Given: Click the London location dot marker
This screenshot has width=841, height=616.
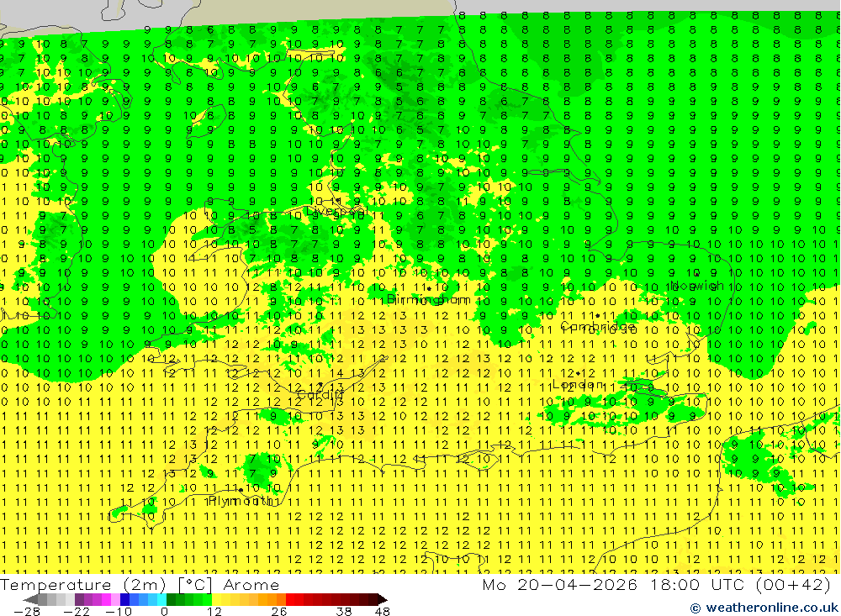Looking at the screenshot, I should point(578,374).
